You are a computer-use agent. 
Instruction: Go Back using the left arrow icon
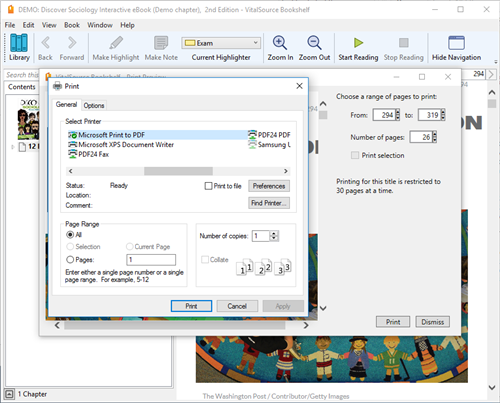pos(46,43)
